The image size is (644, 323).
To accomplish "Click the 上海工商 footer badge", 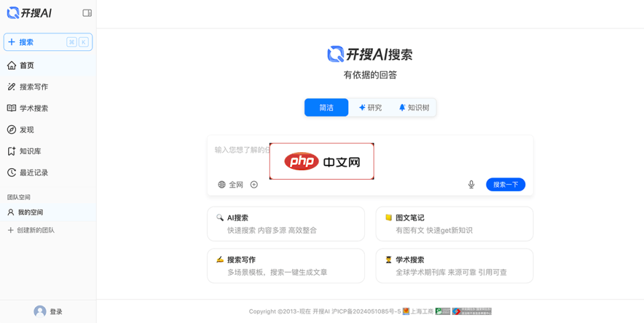I will click(418, 312).
